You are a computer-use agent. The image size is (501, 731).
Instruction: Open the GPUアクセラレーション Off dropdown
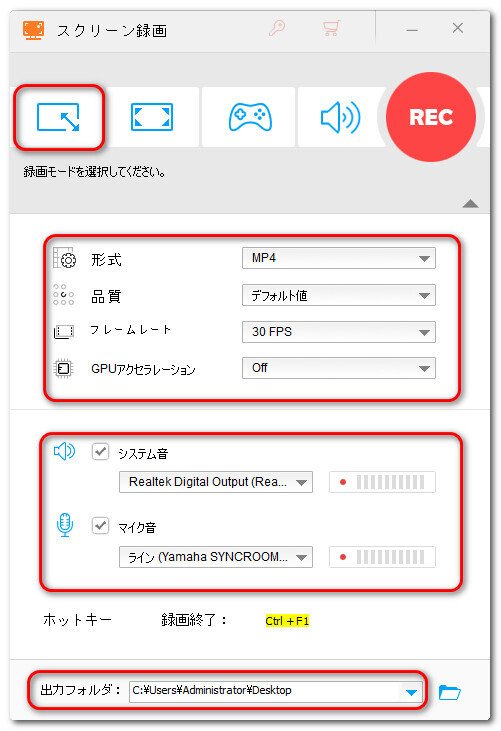[x=339, y=368]
